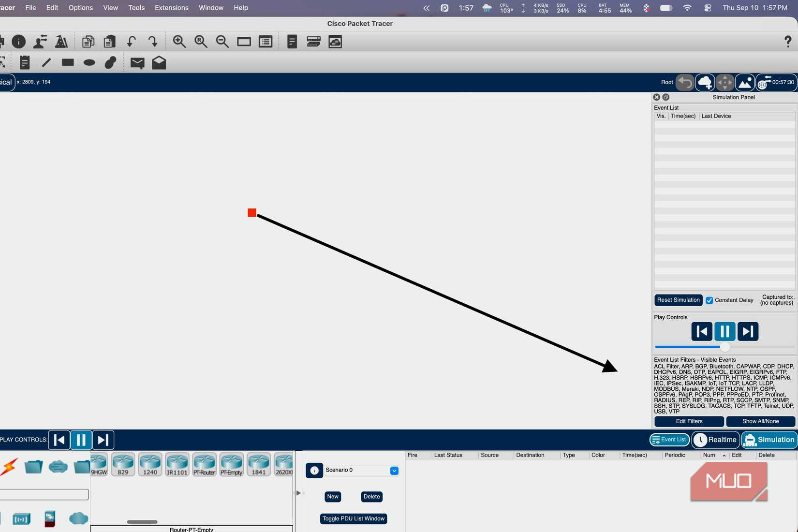Image resolution: width=798 pixels, height=532 pixels.
Task: Click the Back navigation icon near Root
Action: tap(685, 82)
